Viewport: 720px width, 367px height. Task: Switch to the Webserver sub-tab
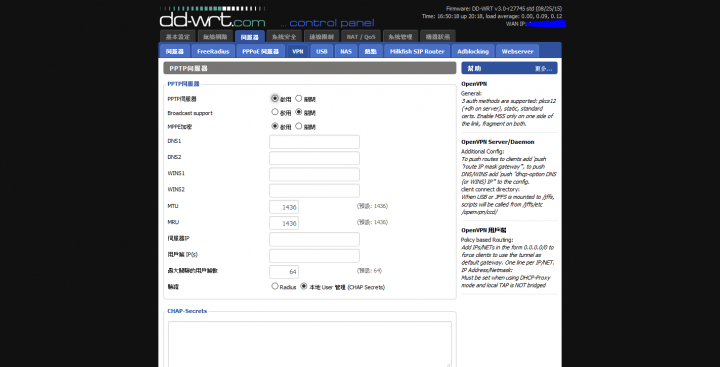518,51
